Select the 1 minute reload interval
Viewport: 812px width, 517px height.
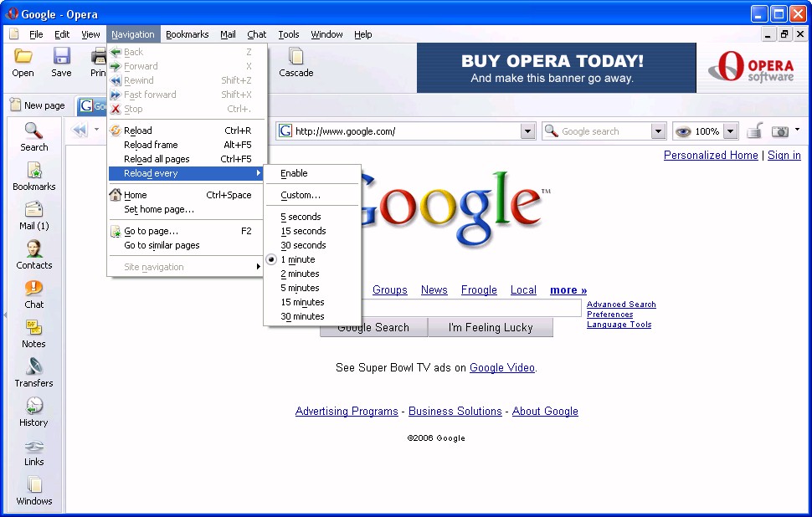[298, 259]
